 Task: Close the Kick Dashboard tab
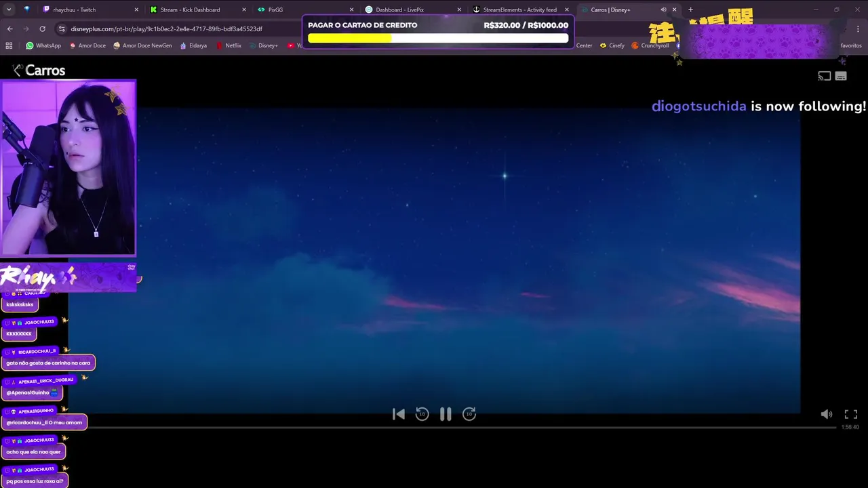click(x=244, y=9)
